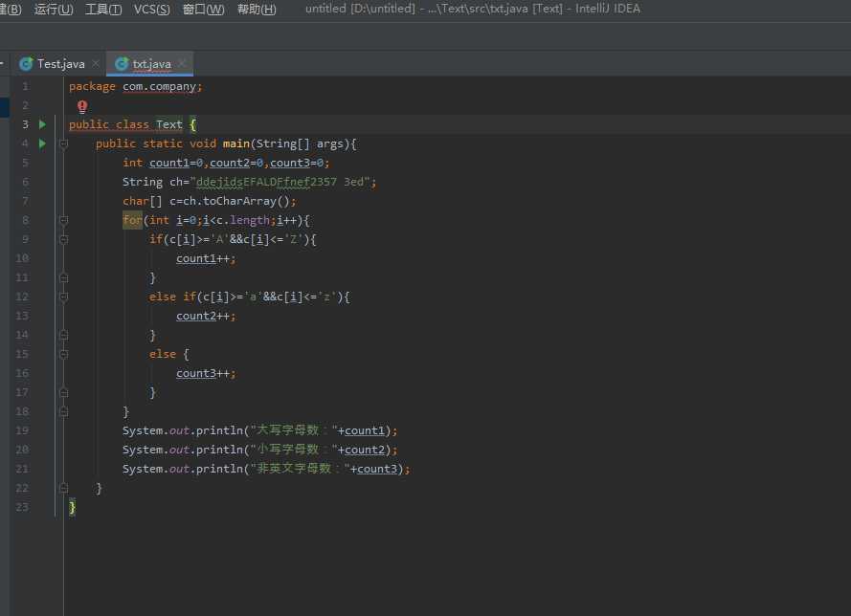Viewport: 851px width, 616px height.
Task: Close the txt.java editor tab
Action: tap(182, 64)
